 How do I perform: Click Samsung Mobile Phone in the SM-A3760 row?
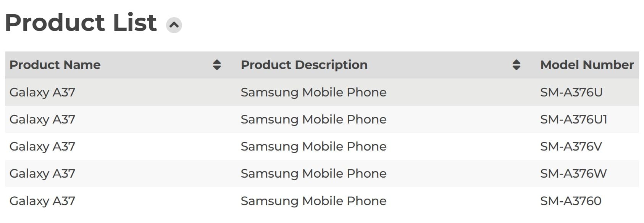point(313,201)
